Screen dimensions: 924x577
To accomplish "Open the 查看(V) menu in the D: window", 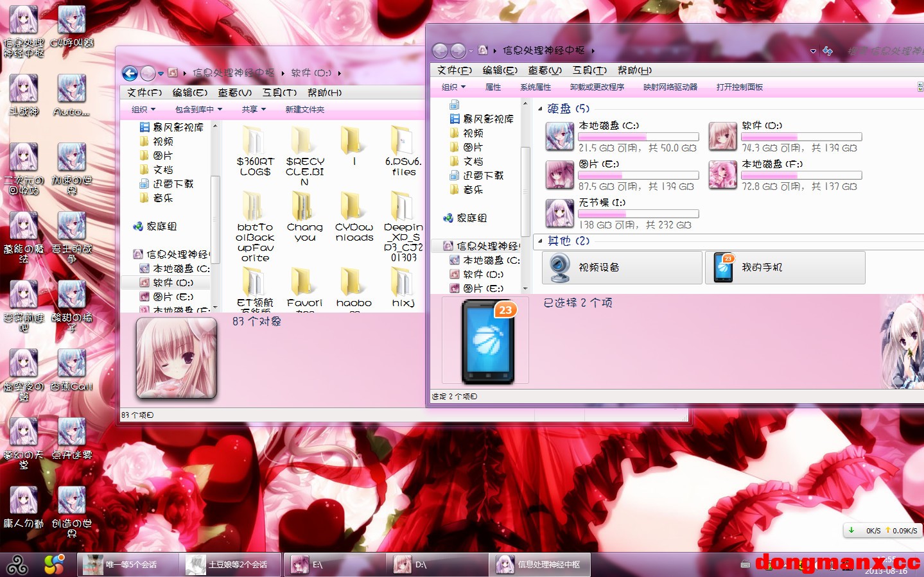I will click(x=234, y=92).
